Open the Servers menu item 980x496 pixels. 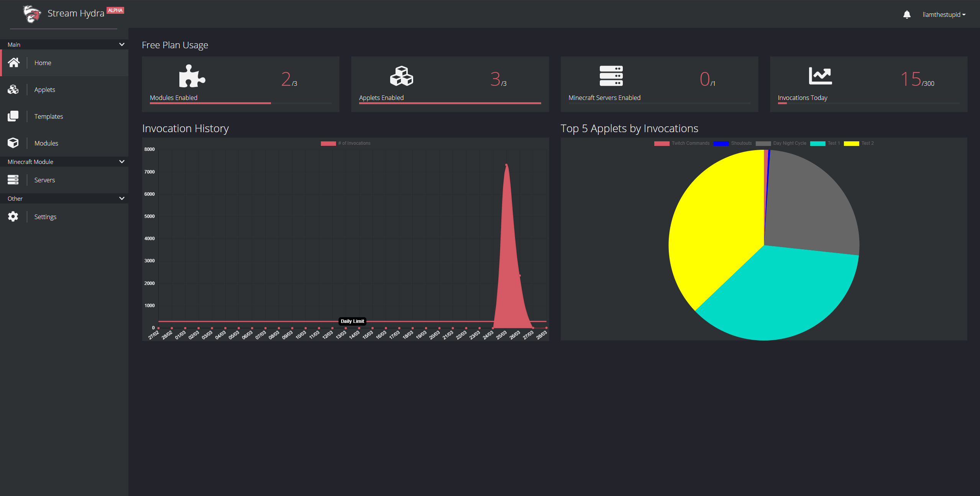click(x=44, y=180)
